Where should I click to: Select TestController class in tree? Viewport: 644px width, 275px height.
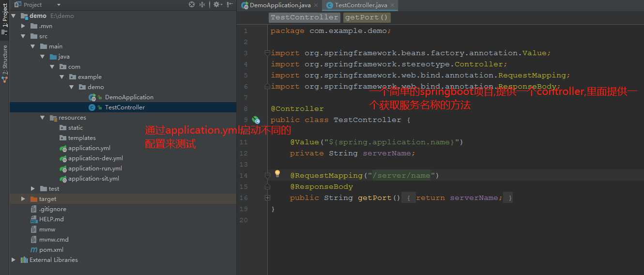(124, 107)
